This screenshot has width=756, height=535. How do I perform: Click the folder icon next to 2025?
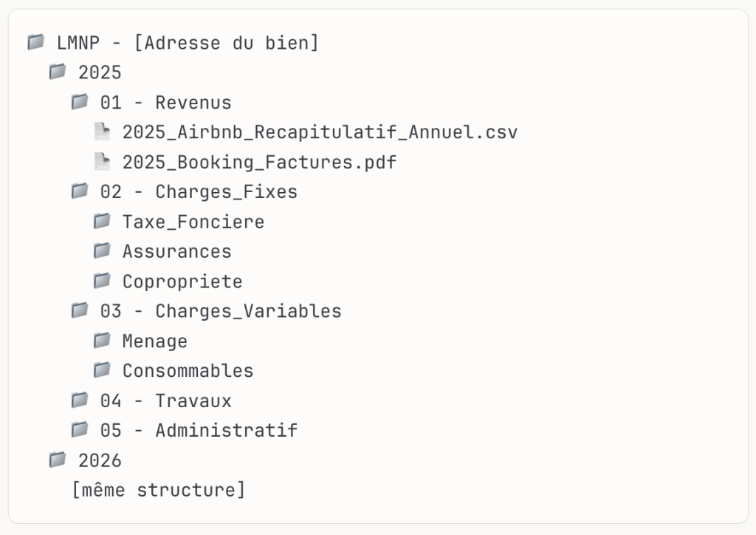pos(58,72)
